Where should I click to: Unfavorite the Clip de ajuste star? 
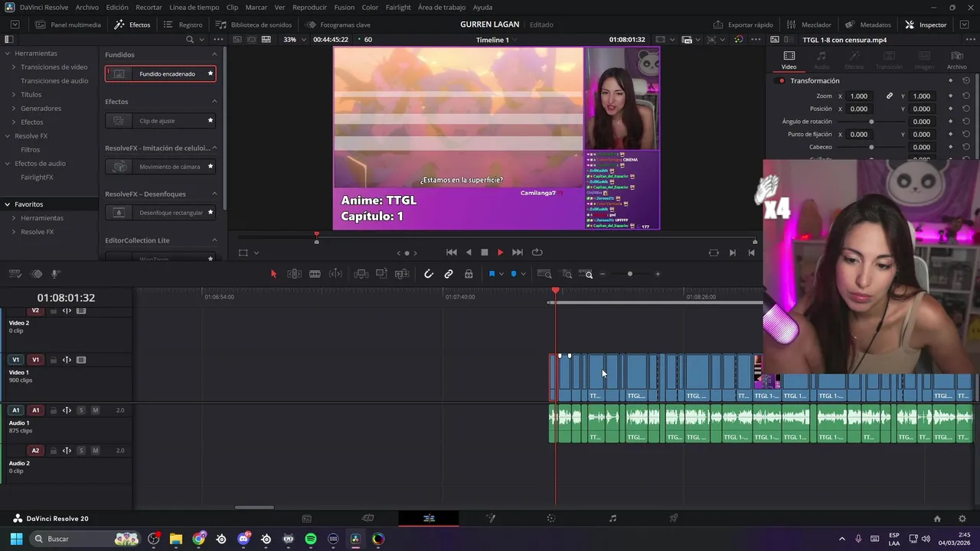tap(211, 121)
